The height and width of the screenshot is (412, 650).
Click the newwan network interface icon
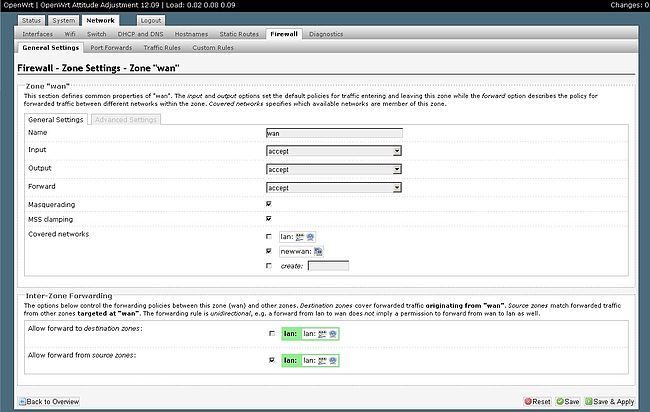(x=317, y=251)
